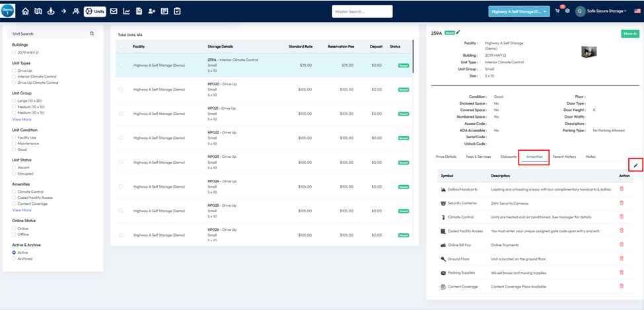Screen dimensions: 644x310
Task: Open the settings gear icon
Action: [x=567, y=11]
